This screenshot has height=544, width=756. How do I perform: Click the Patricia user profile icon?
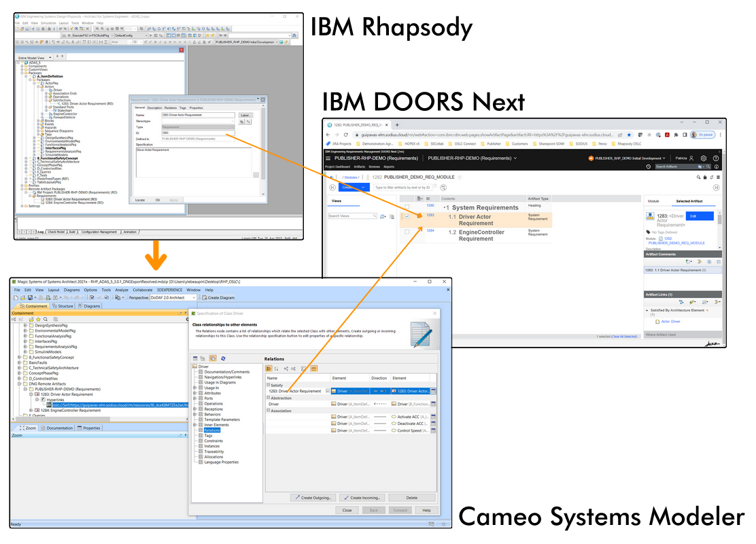[691, 158]
